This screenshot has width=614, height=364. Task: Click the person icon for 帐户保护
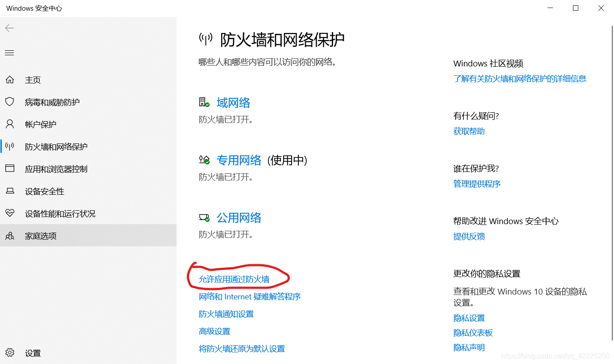[x=10, y=124]
